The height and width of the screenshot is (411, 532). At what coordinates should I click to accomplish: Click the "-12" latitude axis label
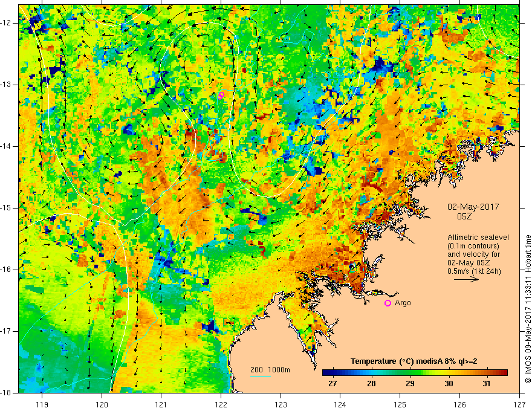coord(7,23)
